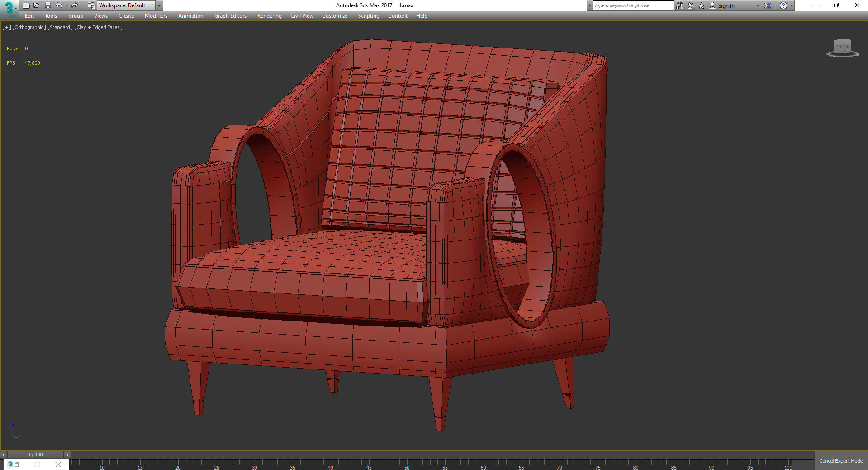
Task: Undo the last action
Action: pos(58,5)
